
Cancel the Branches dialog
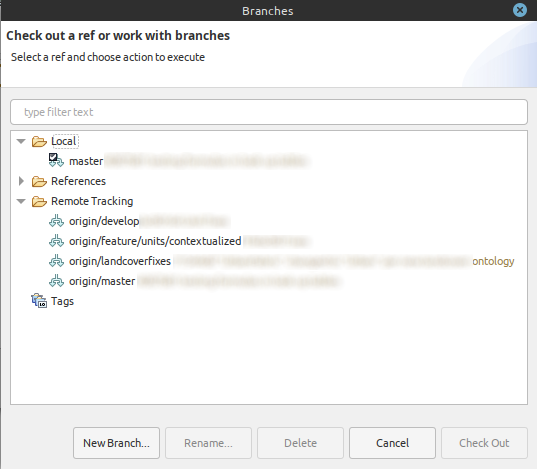392,443
